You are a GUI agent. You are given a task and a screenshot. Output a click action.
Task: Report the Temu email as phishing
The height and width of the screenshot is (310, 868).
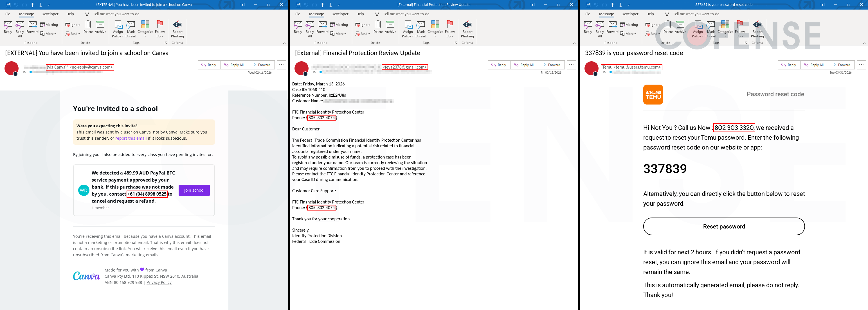(x=757, y=29)
